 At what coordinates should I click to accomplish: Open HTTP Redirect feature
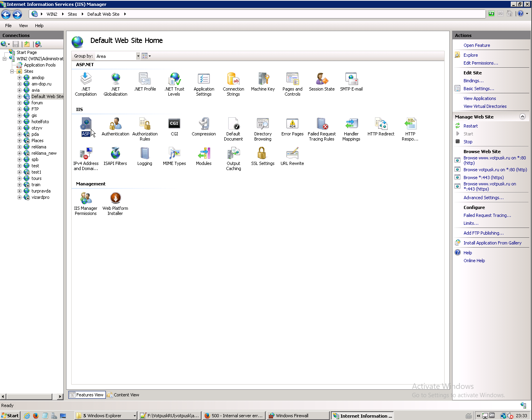tap(381, 126)
